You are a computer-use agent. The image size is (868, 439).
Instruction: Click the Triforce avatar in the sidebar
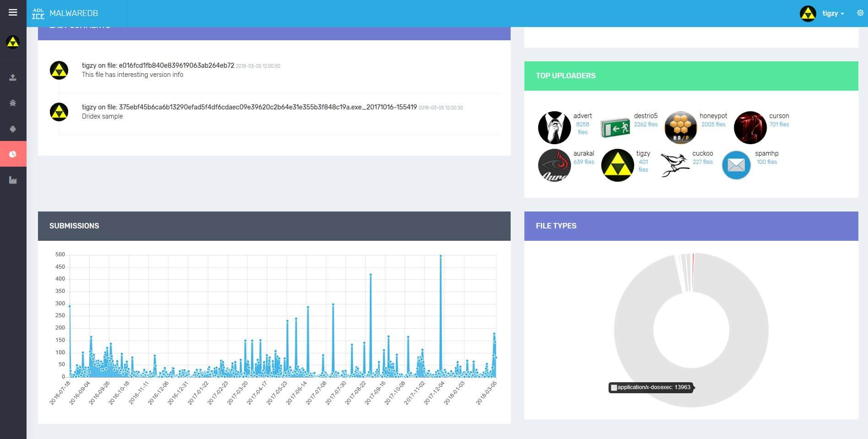(x=13, y=42)
